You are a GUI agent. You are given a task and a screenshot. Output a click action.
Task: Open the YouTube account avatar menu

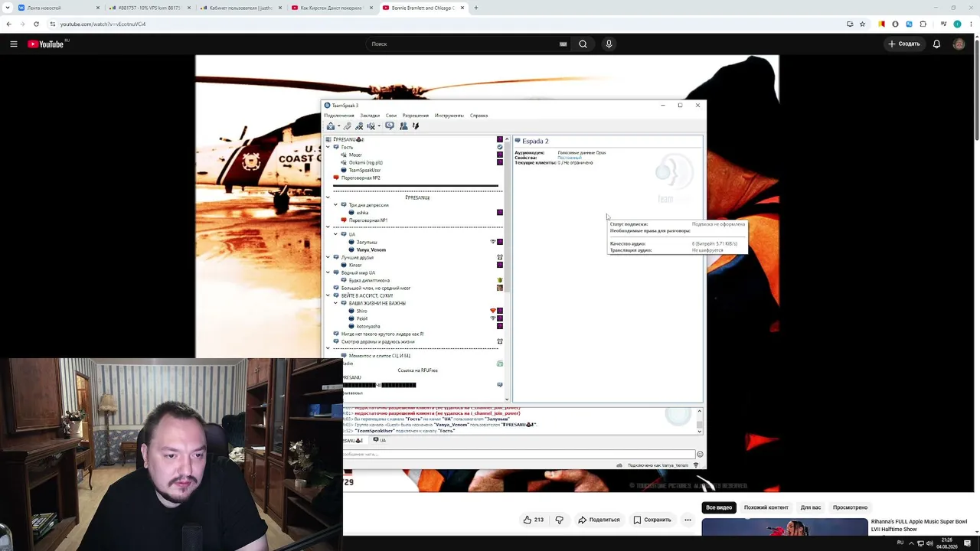click(x=959, y=44)
